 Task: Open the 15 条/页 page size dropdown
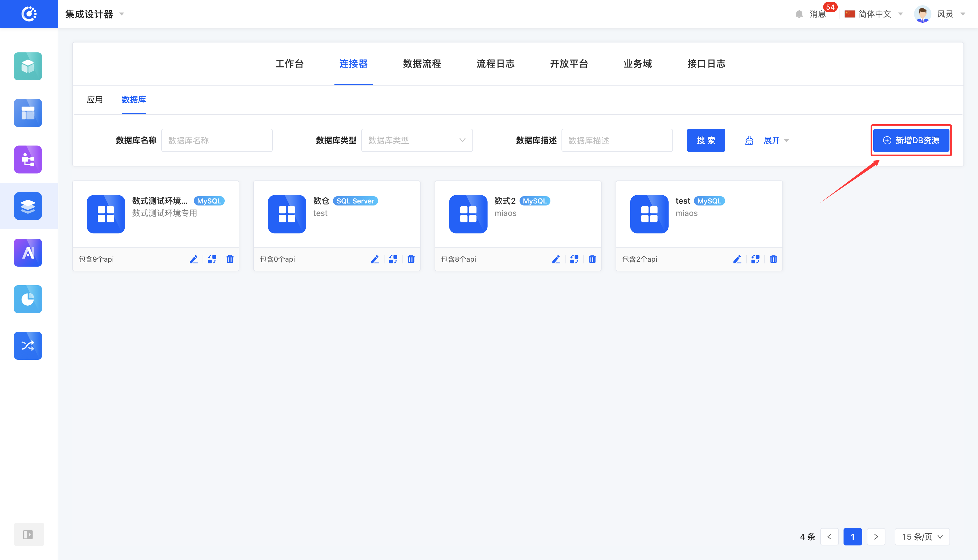(x=922, y=536)
